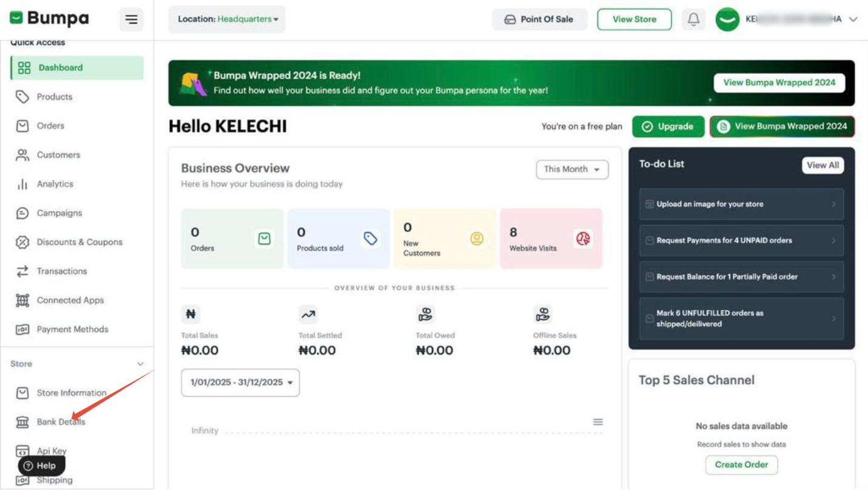Open 'Mark 6 UNFULFILLED orders as shipped'
The width and height of the screenshot is (868, 490).
coord(741,318)
